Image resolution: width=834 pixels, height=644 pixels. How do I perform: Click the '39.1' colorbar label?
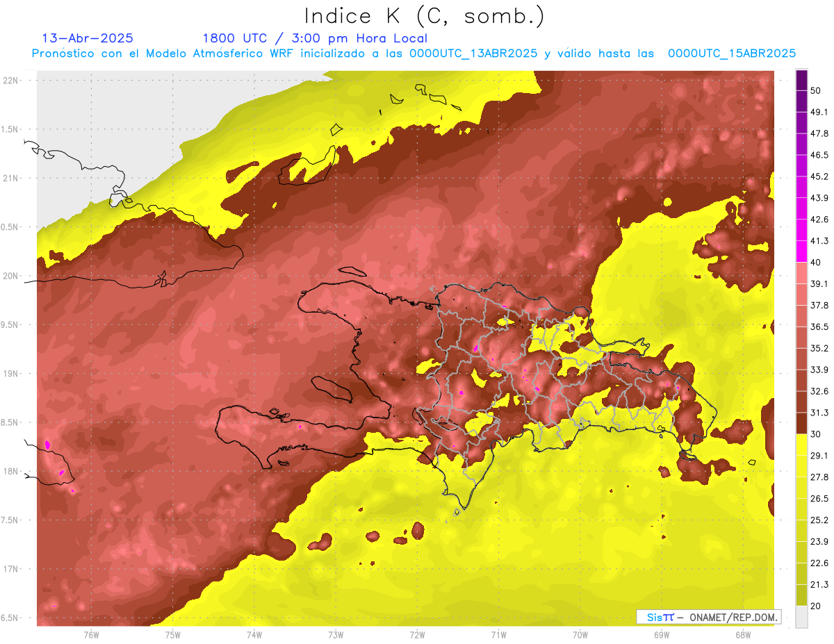819,283
